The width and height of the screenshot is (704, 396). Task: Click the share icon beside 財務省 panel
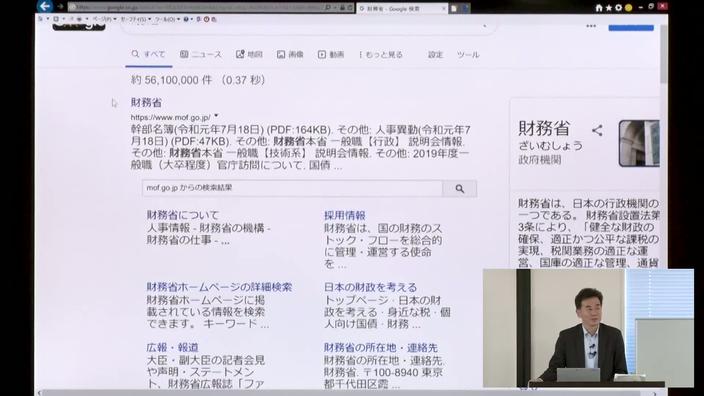(597, 131)
